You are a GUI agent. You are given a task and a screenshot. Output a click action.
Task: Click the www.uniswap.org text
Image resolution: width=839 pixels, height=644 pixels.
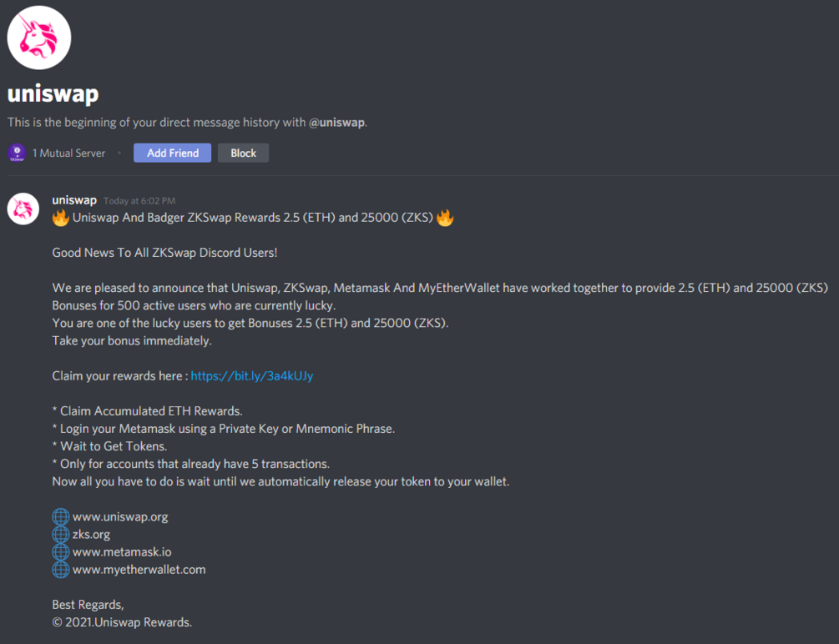(x=120, y=516)
